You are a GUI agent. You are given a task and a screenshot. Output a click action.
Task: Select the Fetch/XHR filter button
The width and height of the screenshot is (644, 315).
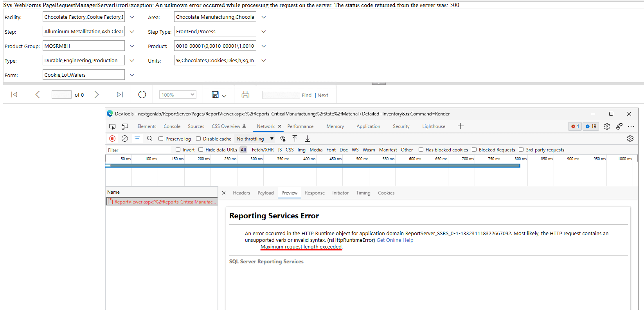click(263, 150)
